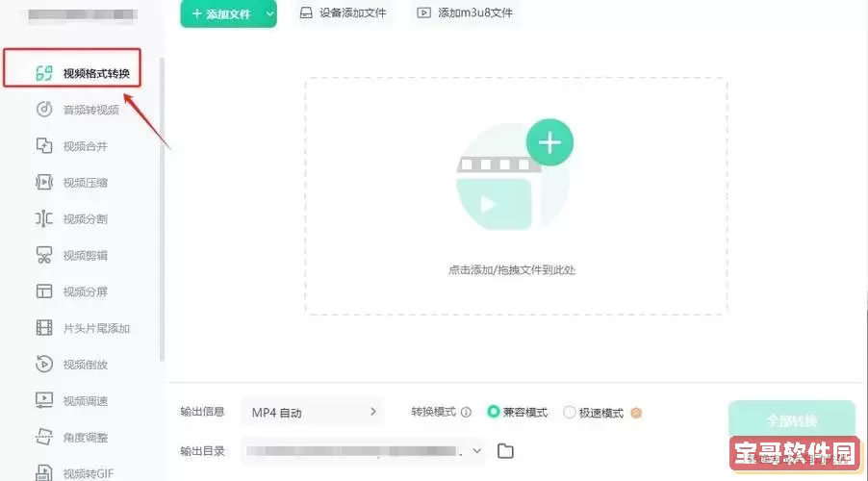Click the 视频分屏 layout icon
The image size is (868, 481).
point(43,291)
